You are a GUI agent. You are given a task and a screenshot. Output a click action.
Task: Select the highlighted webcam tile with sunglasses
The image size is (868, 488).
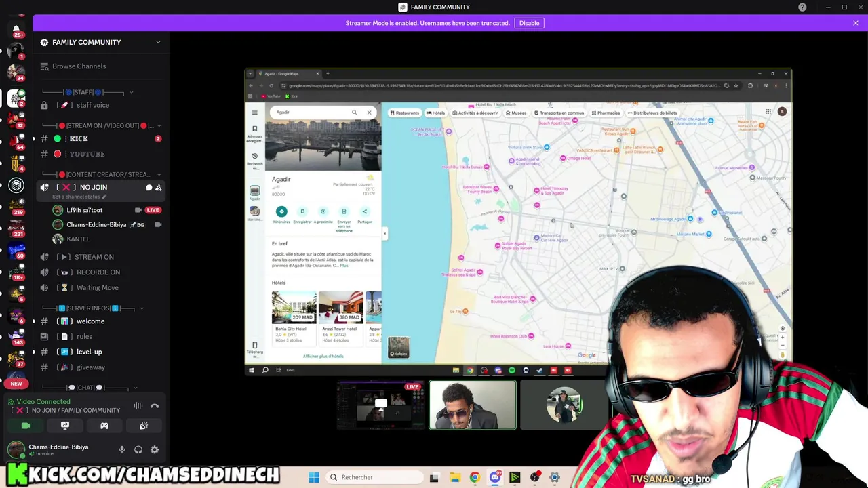tap(473, 405)
